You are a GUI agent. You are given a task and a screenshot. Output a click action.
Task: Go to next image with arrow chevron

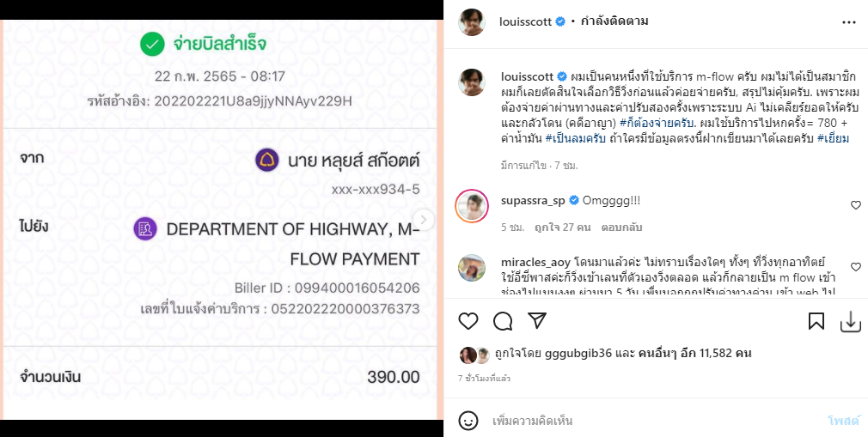pos(424,218)
